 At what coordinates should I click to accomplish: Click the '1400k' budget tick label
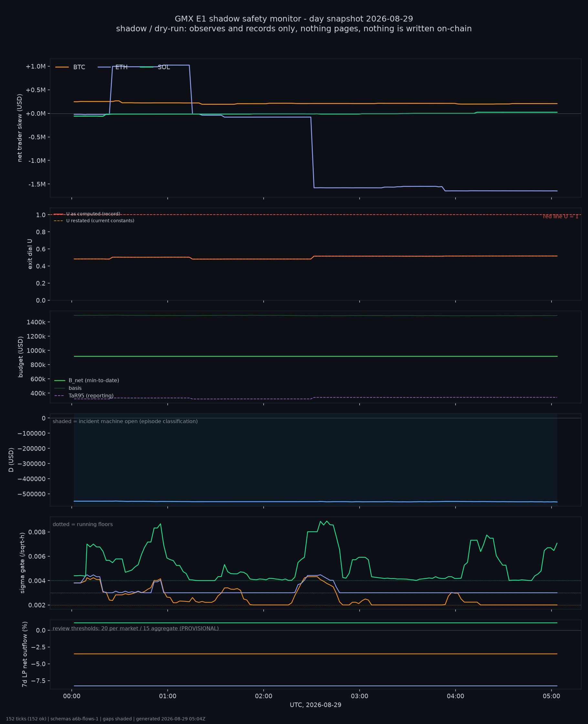pyautogui.click(x=36, y=322)
